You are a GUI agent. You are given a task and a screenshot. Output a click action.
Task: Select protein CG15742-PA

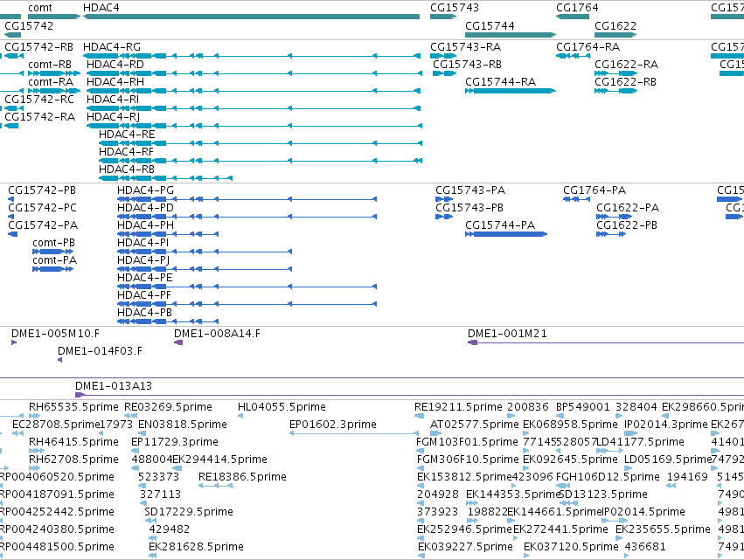[43, 225]
